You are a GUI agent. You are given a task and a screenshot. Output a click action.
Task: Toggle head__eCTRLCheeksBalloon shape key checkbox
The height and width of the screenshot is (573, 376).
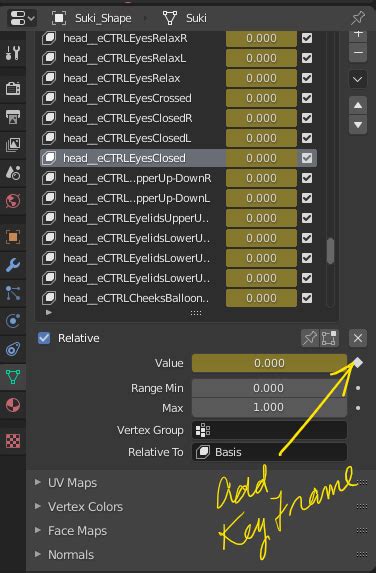click(307, 298)
